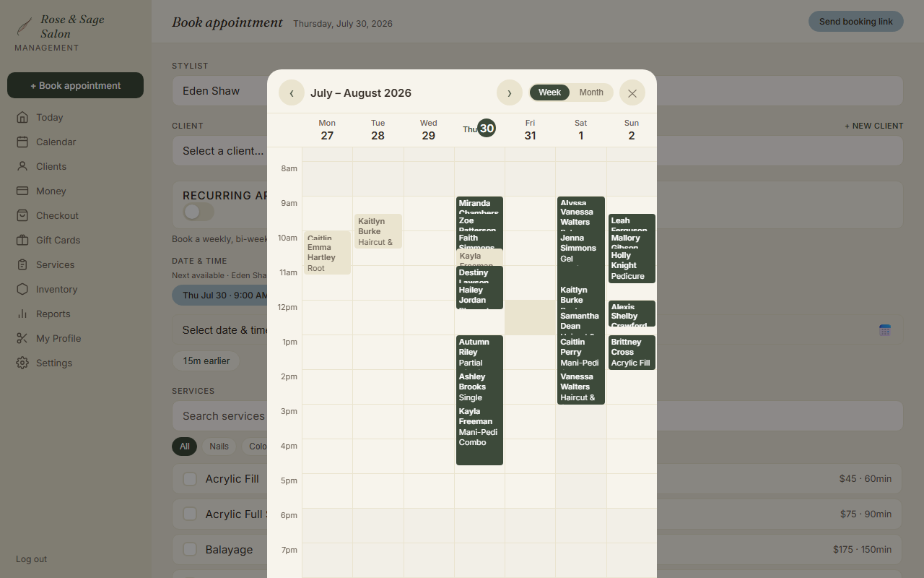The width and height of the screenshot is (924, 578).
Task: Check the Acrylic Full service checkbox
Action: point(190,514)
